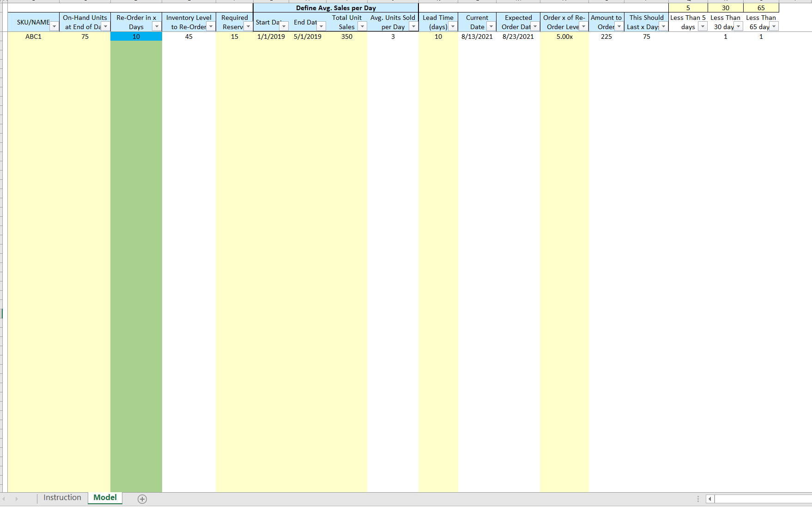Open Start Date filter dropdown
The height and width of the screenshot is (507, 812).
[x=284, y=27]
